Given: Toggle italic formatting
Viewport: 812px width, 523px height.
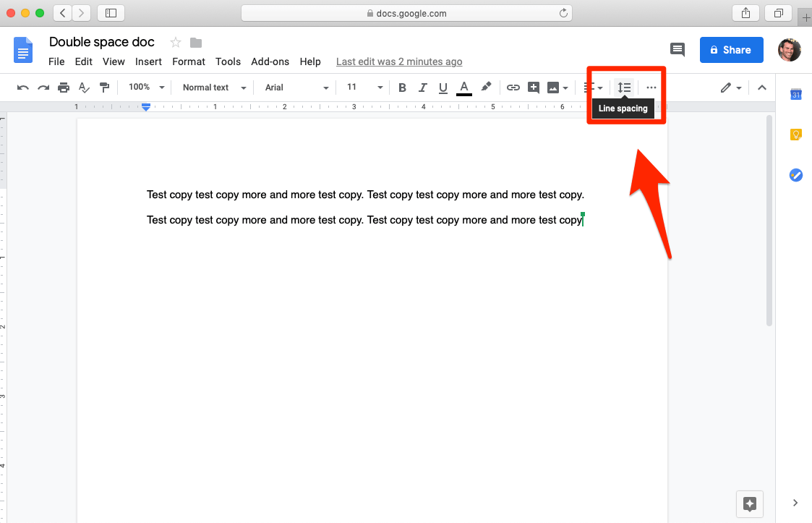Looking at the screenshot, I should [x=422, y=88].
